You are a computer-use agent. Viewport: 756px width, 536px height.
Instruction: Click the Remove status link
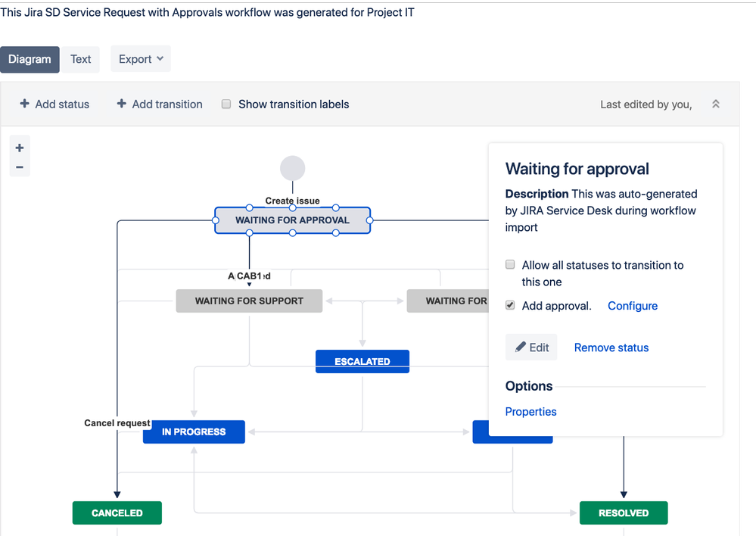point(611,347)
